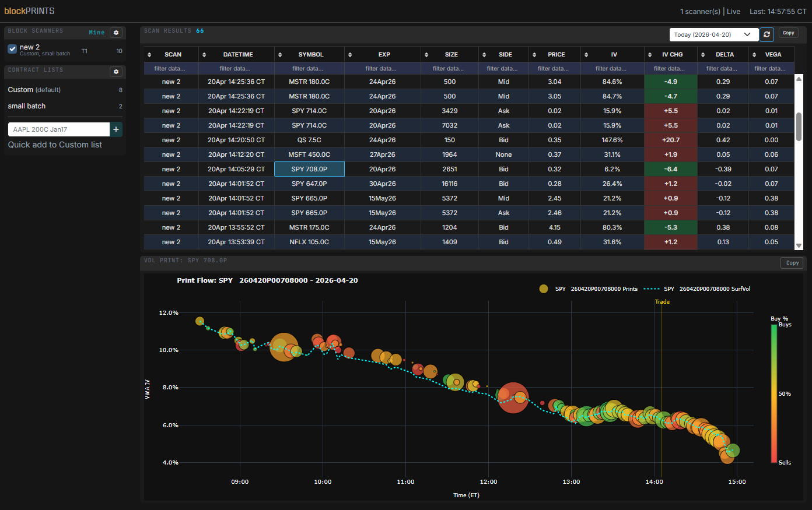
Task: Open Contract Lists settings gear
Action: point(116,72)
